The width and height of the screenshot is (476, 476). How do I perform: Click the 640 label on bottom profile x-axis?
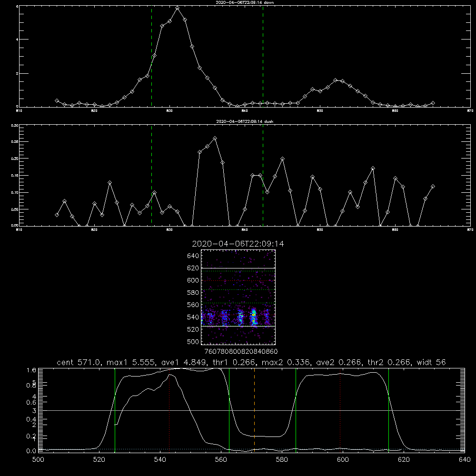pos(465,460)
